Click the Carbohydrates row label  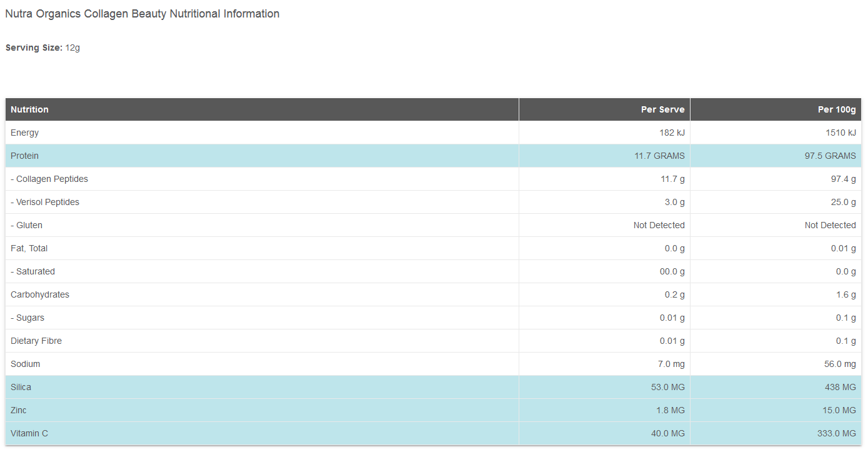click(40, 294)
